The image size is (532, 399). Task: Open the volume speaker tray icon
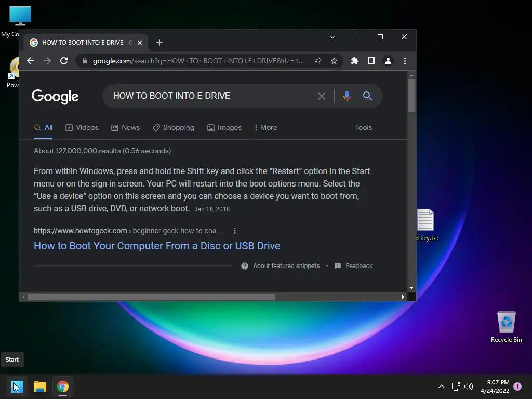469,387
